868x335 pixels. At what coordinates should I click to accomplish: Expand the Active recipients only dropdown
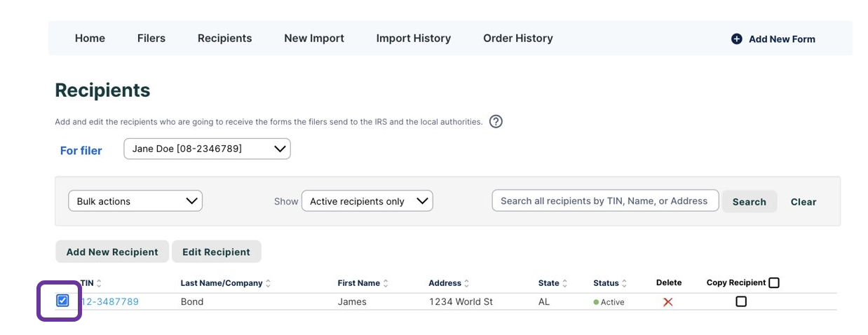click(x=367, y=201)
